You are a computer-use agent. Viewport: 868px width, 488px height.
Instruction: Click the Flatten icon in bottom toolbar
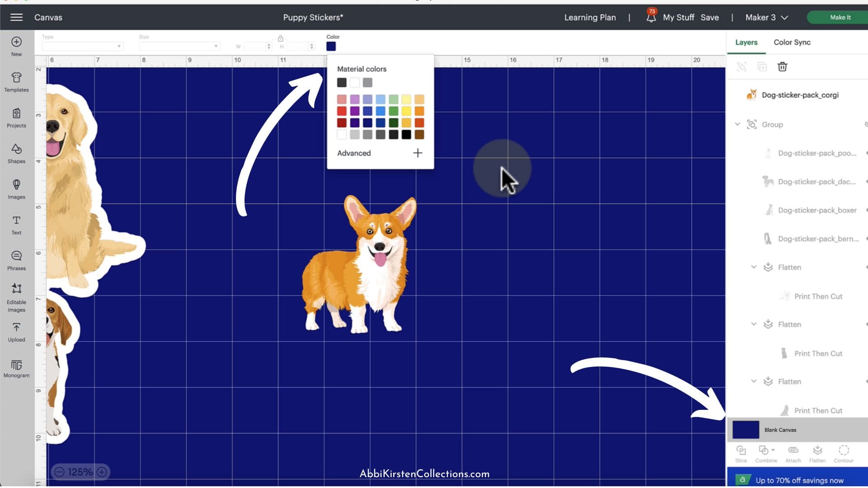tap(817, 453)
